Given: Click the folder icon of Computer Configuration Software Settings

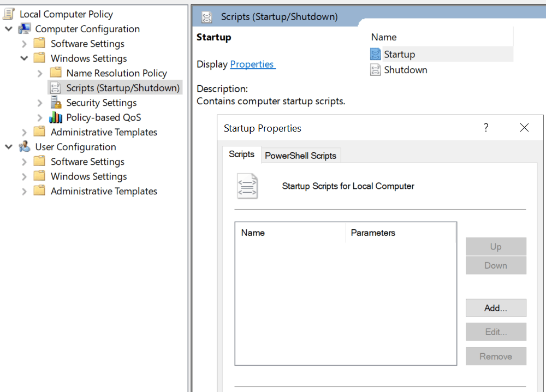Looking at the screenshot, I should tap(39, 43).
